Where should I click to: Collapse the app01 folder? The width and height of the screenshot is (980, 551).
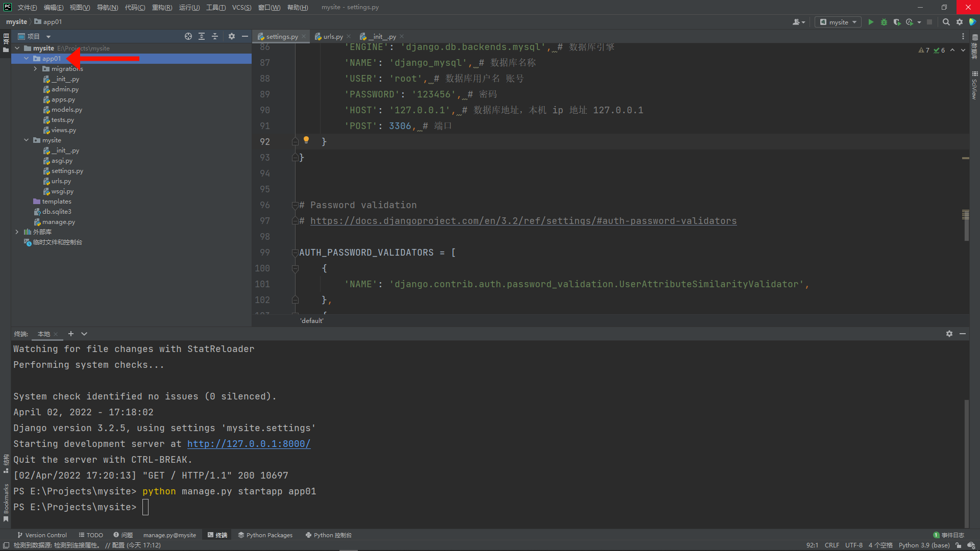point(27,59)
